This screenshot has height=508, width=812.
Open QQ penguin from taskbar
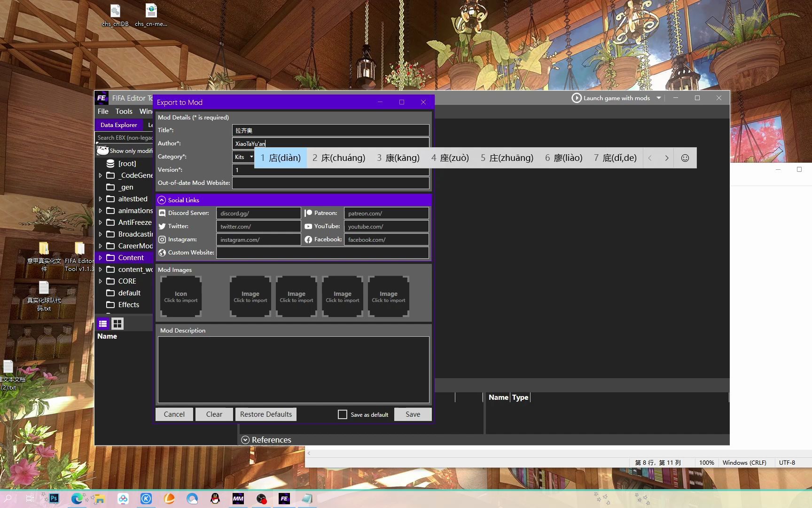215,499
